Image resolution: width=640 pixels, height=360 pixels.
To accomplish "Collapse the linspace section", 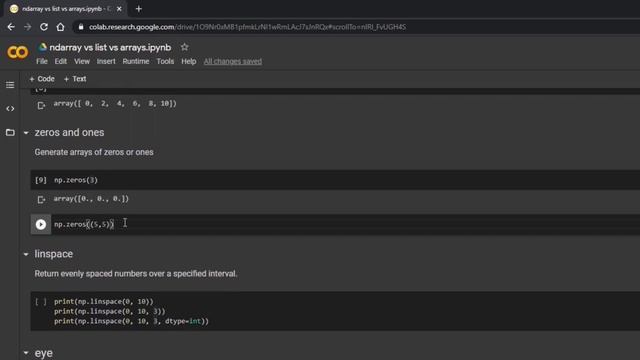I will coord(26,254).
